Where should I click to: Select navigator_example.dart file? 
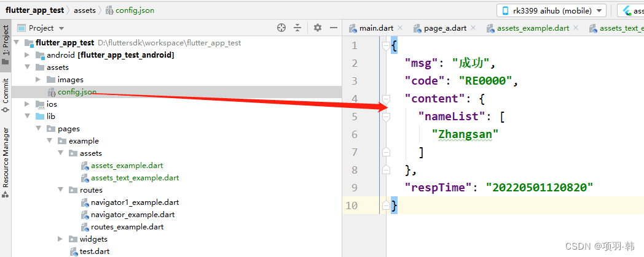pyautogui.click(x=133, y=215)
